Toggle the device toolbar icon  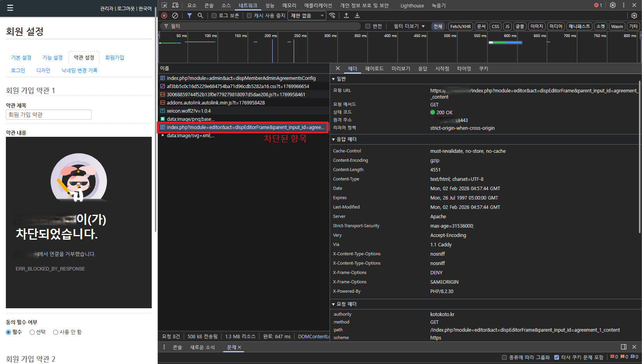click(176, 5)
